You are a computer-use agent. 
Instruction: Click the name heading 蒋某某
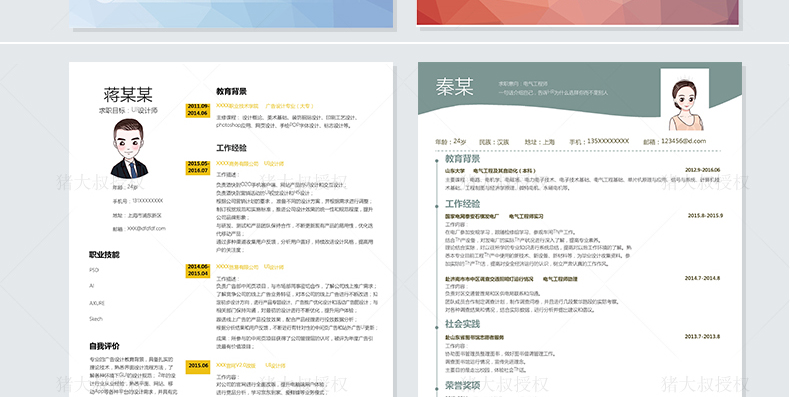pos(128,94)
